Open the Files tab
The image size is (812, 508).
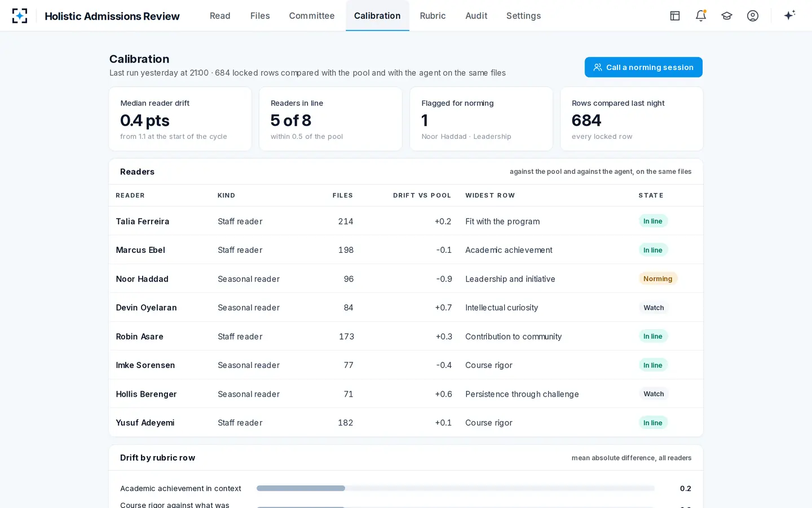coord(260,16)
